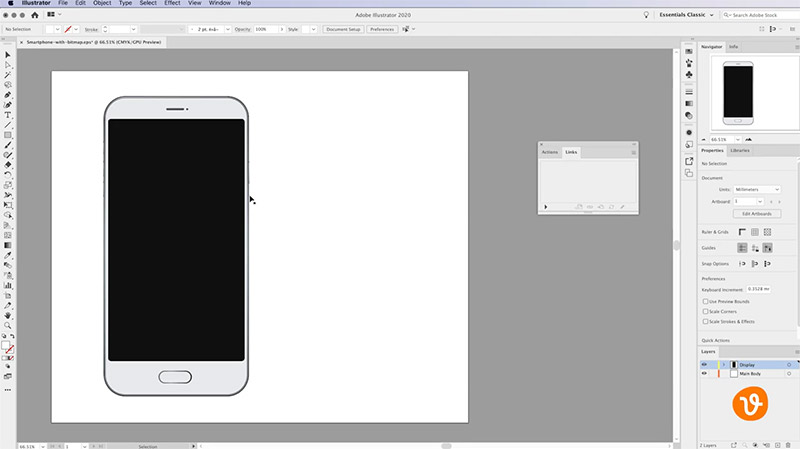Pick the Paintbrush tool
Viewport: 800px width, 449px height.
coord(8,145)
